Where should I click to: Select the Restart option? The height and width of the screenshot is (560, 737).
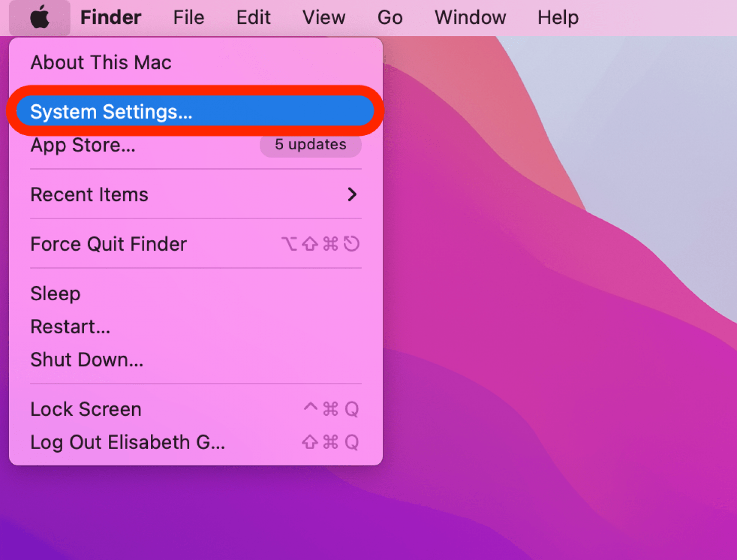coord(70,327)
